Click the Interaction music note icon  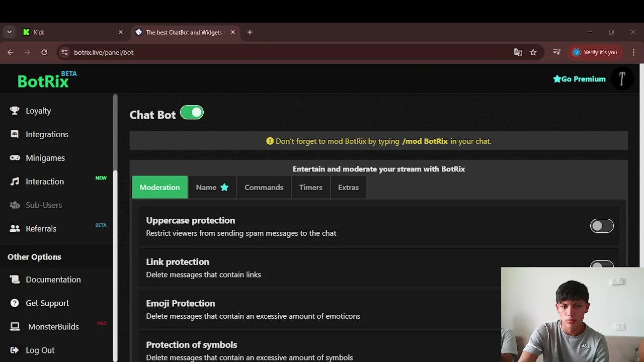15,182
